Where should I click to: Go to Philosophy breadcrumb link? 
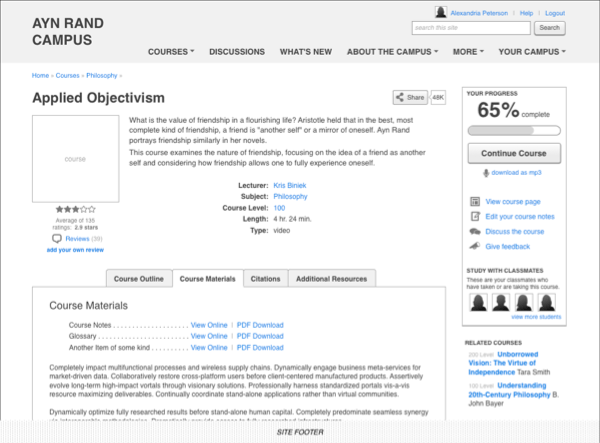(x=101, y=75)
